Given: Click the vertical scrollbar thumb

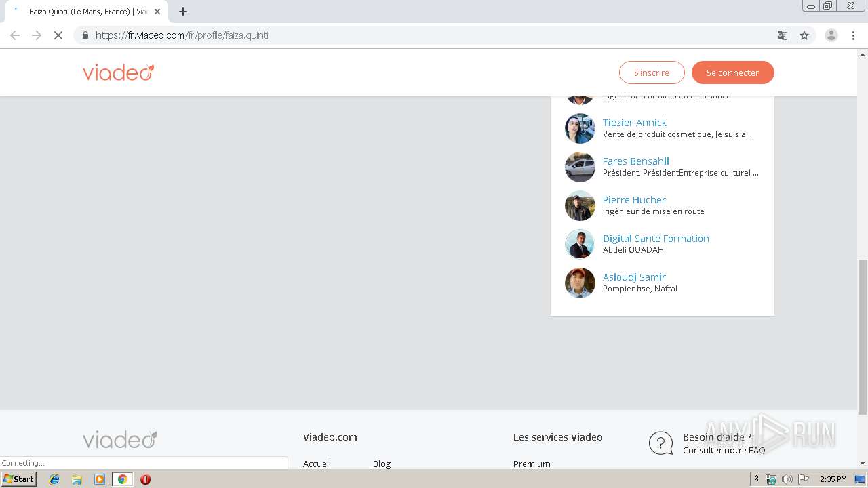Looking at the screenshot, I should coord(863,337).
